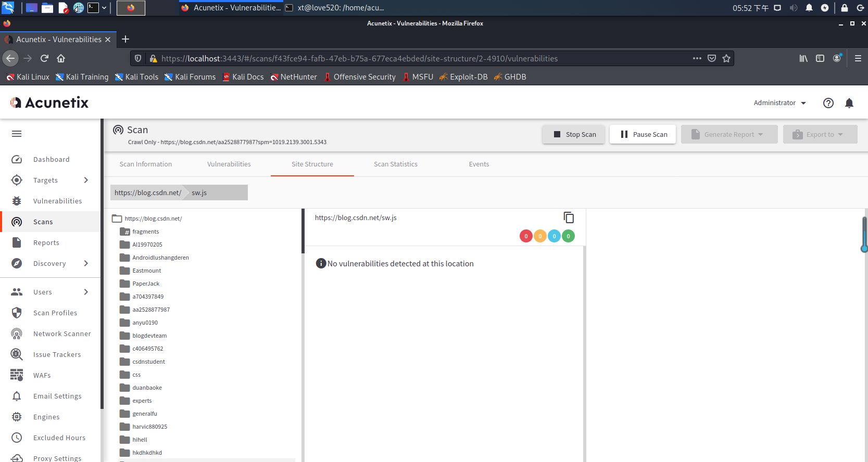Screen dimensions: 868x462
Task: Reload the page in Firefox
Action: (x=44, y=58)
